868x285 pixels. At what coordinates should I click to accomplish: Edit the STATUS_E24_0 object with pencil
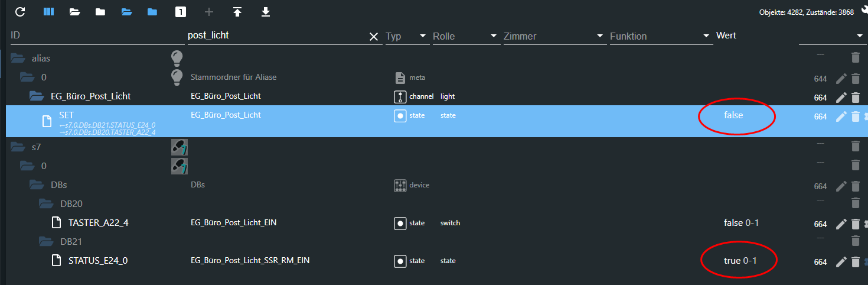click(x=841, y=261)
